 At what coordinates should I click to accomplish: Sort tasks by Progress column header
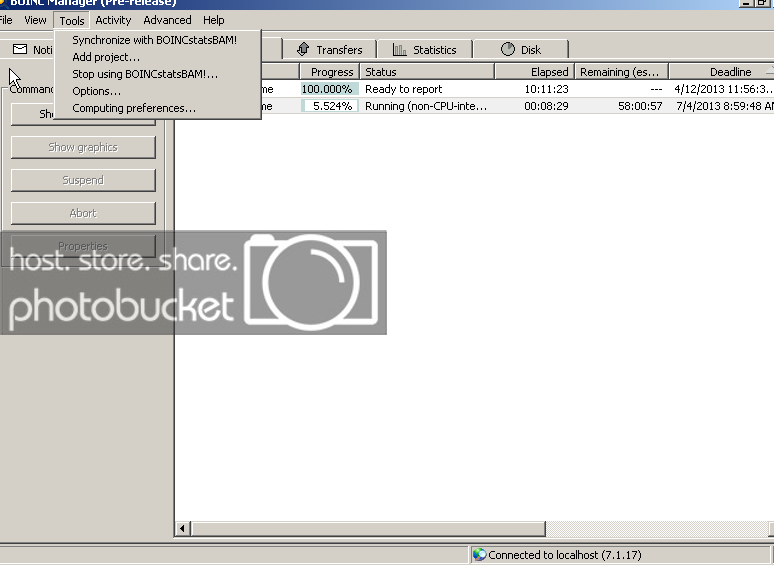331,72
